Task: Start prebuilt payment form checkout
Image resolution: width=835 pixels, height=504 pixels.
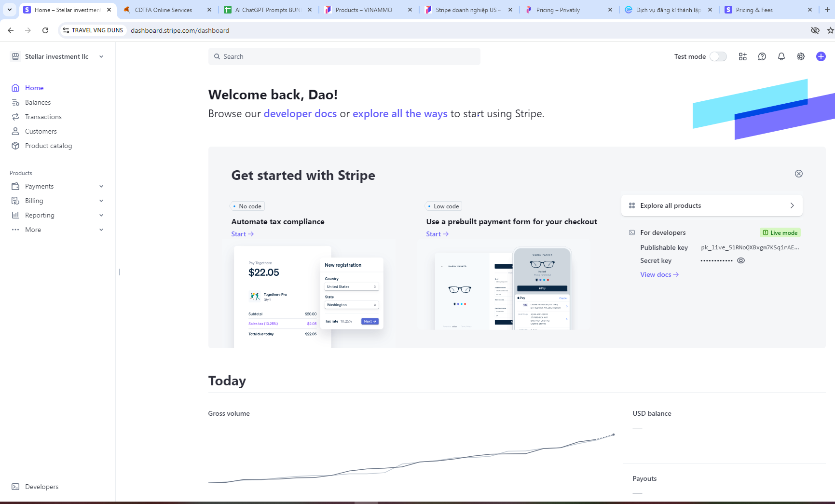Action: click(x=437, y=234)
